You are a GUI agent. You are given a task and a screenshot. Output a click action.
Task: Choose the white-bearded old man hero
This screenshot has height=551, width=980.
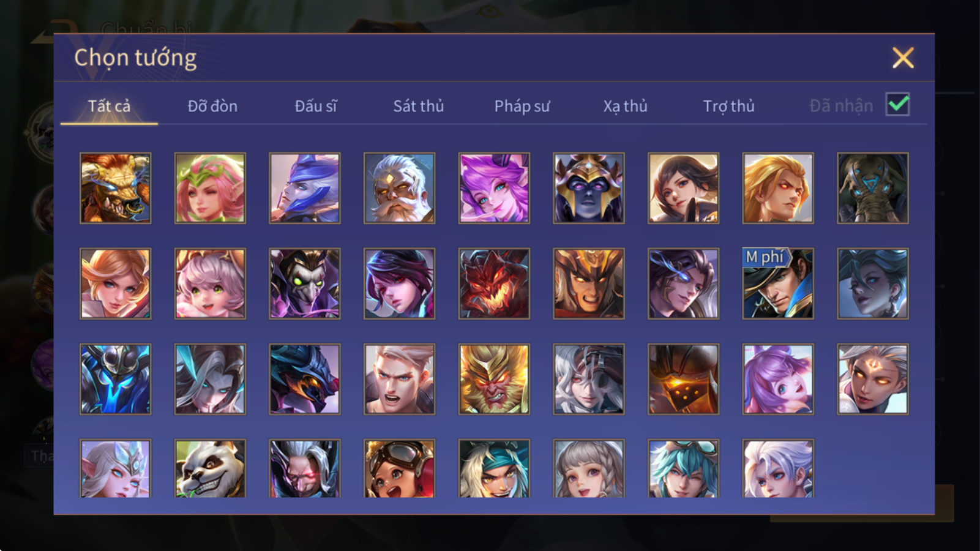pos(399,188)
